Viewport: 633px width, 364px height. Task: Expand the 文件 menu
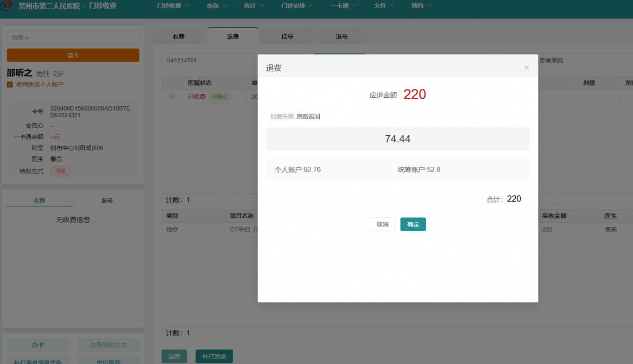coord(384,6)
